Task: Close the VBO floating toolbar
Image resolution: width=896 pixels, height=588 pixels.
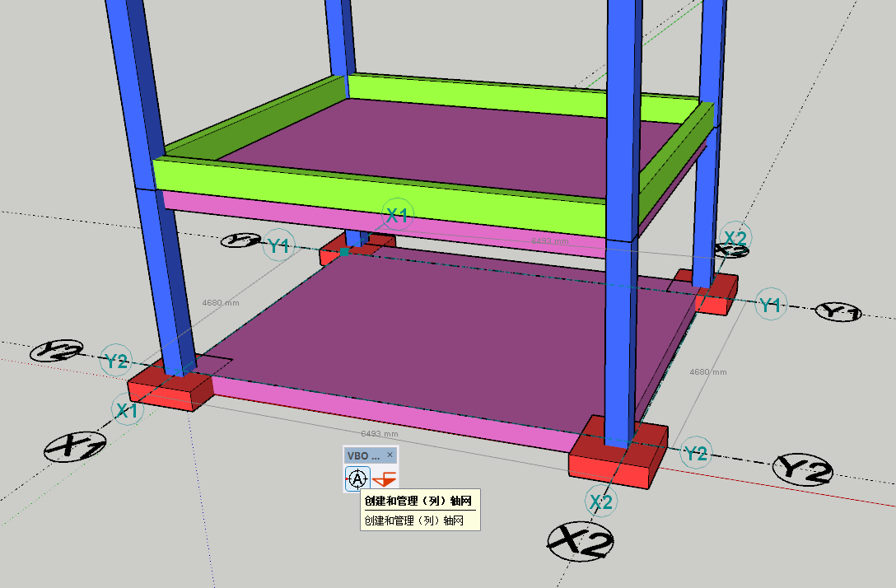Action: [x=390, y=455]
